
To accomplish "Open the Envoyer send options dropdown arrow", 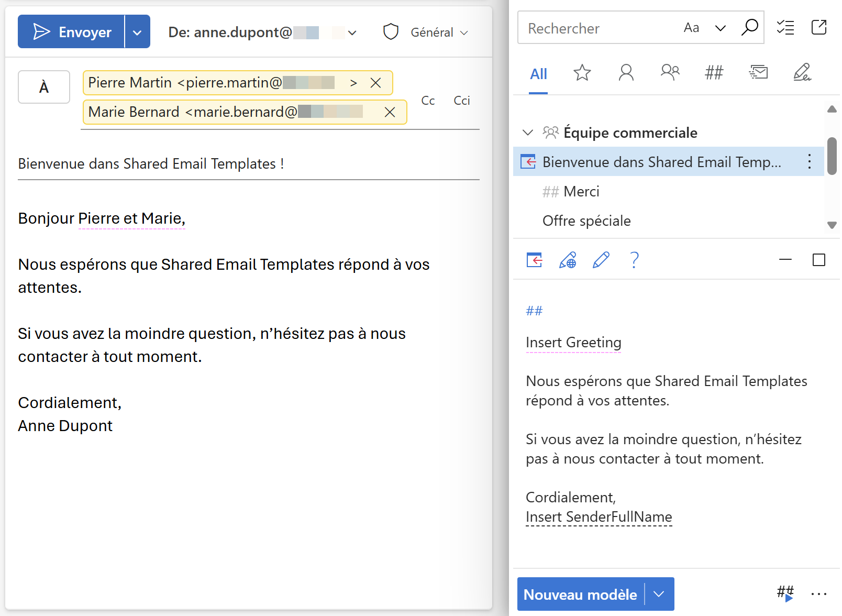I will coord(138,32).
